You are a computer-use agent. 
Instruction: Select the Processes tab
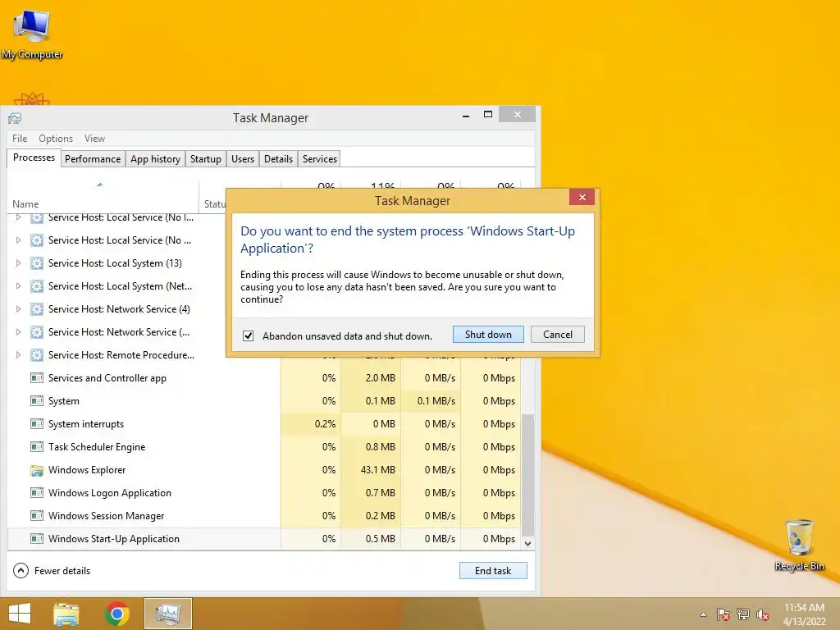34,157
